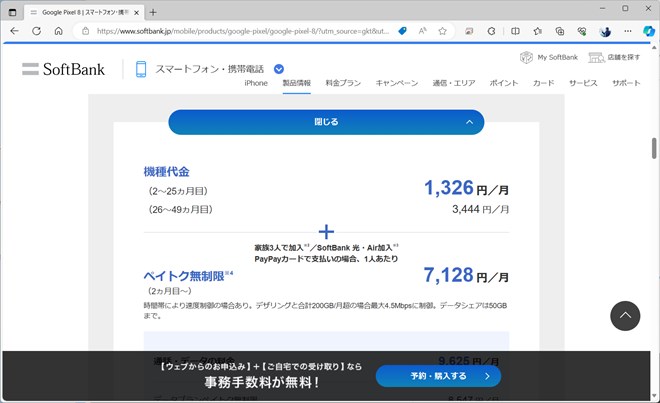Open サービス navigation item
The image size is (660, 403).
click(x=583, y=83)
